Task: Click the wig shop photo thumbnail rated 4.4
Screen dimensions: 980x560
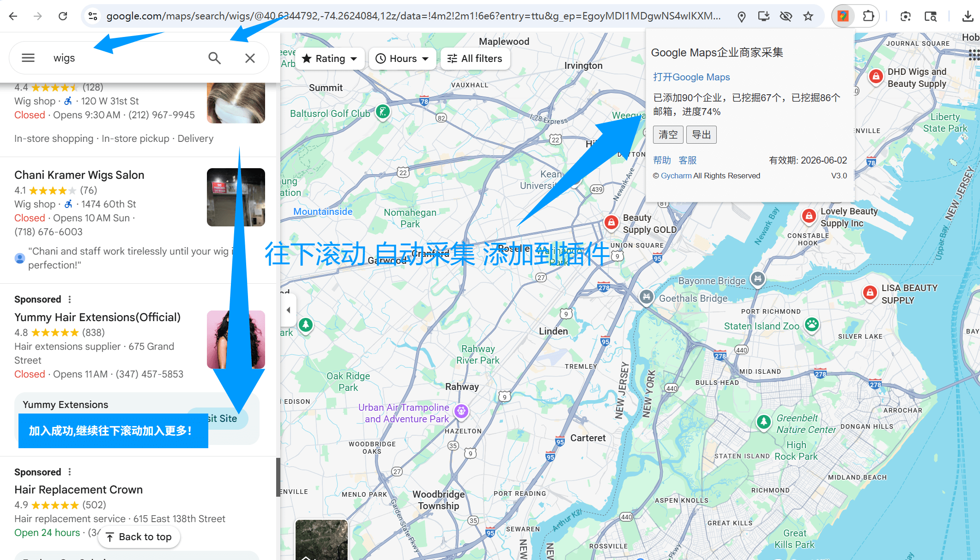Action: 236,103
